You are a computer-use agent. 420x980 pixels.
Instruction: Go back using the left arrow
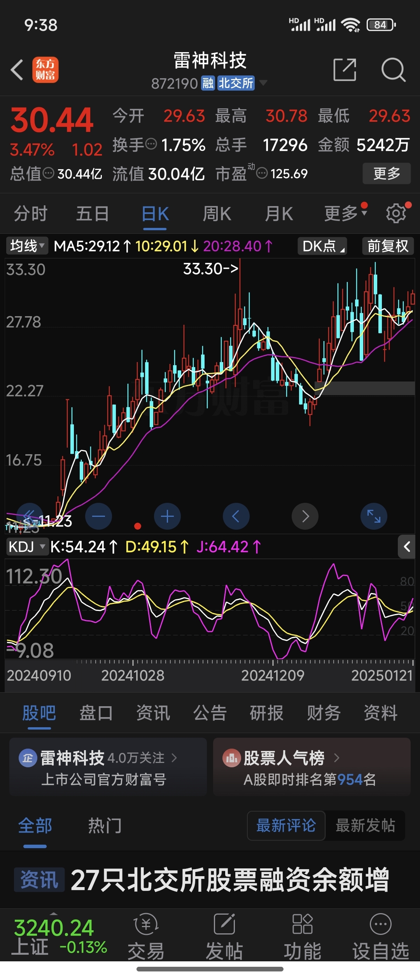point(17,70)
